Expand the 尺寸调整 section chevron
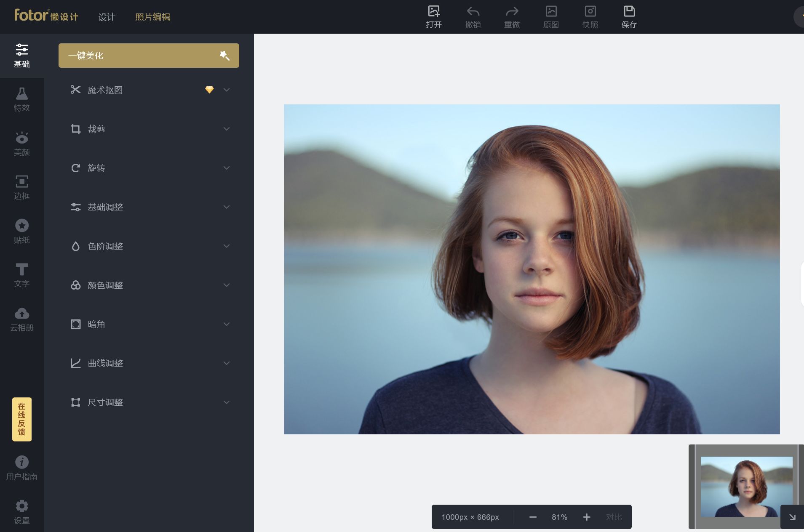 tap(227, 402)
